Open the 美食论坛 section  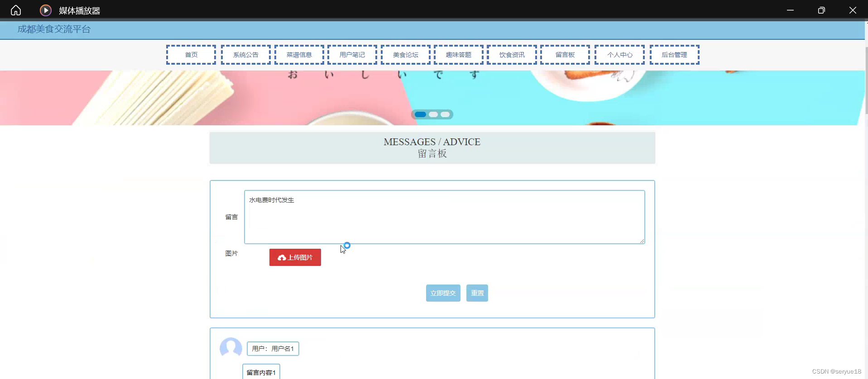(x=406, y=55)
